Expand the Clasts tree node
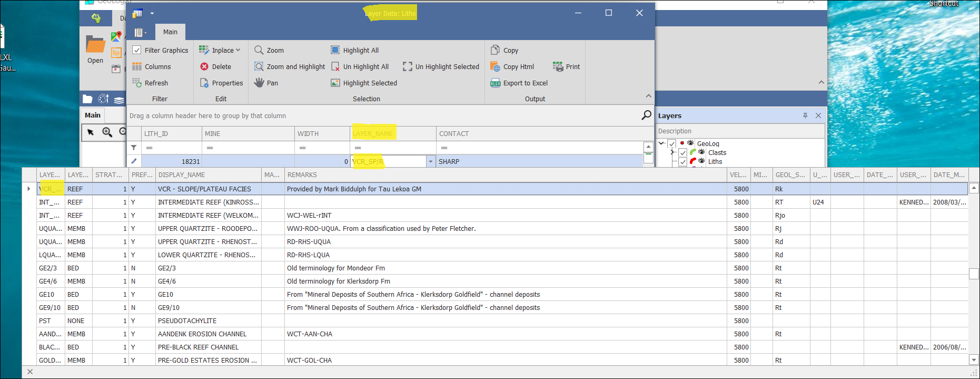Image resolution: width=980 pixels, height=379 pixels. pos(673,152)
